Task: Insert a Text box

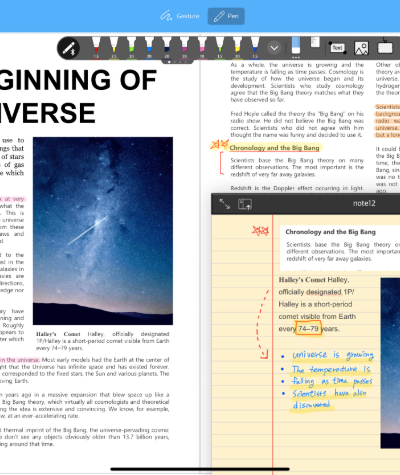Action: (337, 48)
